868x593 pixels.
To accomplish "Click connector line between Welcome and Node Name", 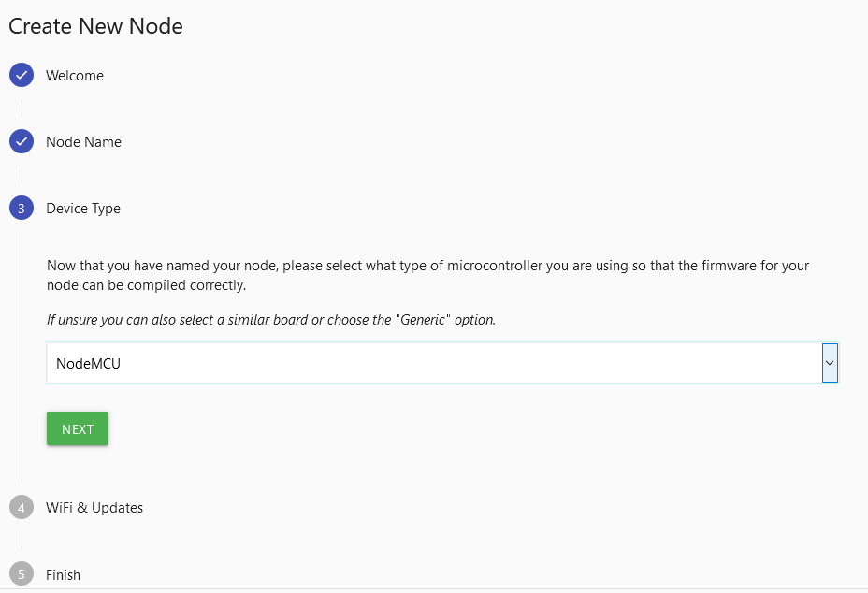I will point(22,108).
